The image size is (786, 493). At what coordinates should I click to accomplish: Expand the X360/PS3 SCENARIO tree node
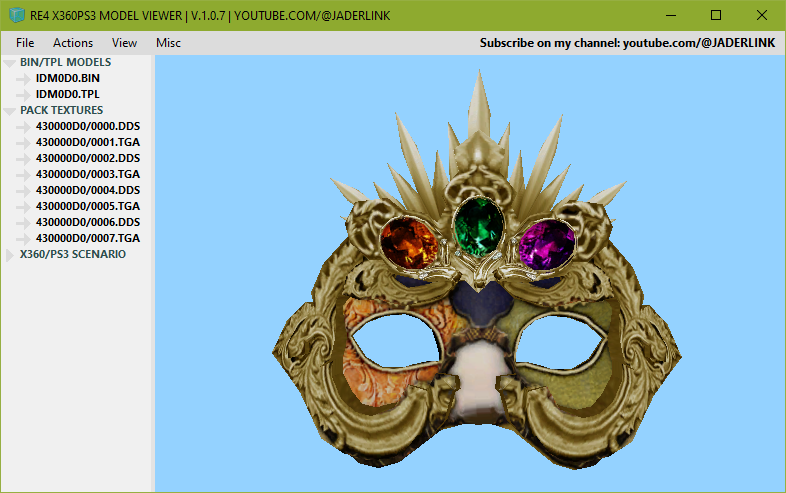tap(10, 255)
